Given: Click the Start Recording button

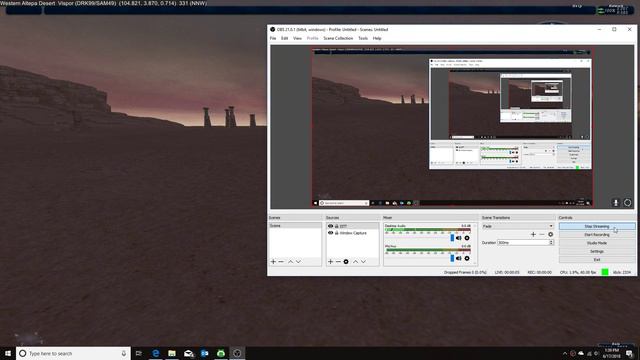Looking at the screenshot, I should tap(597, 235).
